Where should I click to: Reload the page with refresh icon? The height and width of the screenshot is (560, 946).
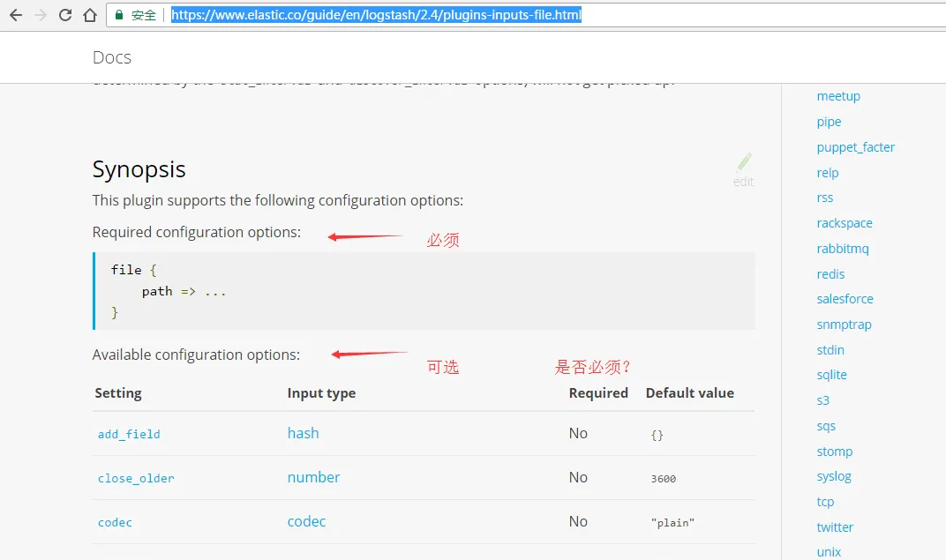[65, 15]
